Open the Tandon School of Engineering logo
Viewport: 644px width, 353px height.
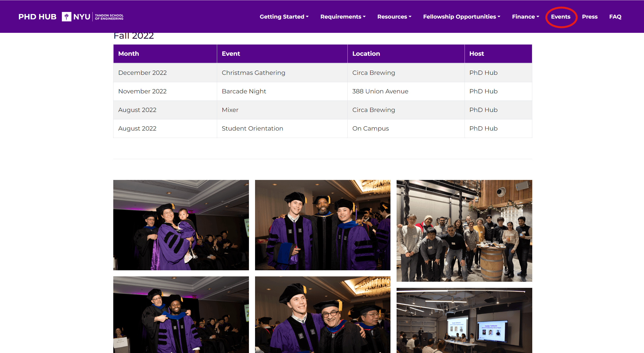click(x=109, y=17)
